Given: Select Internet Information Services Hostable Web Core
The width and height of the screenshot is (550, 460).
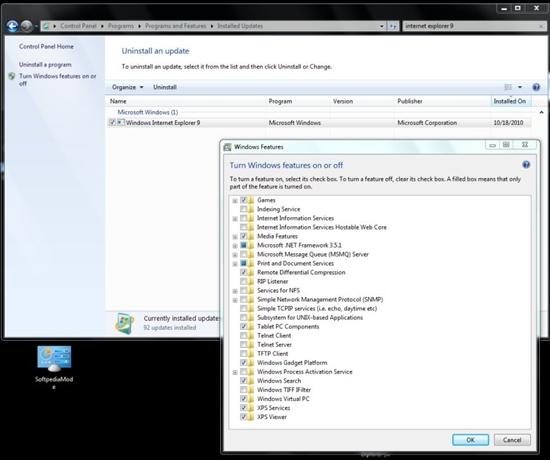Looking at the screenshot, I should 322,227.
